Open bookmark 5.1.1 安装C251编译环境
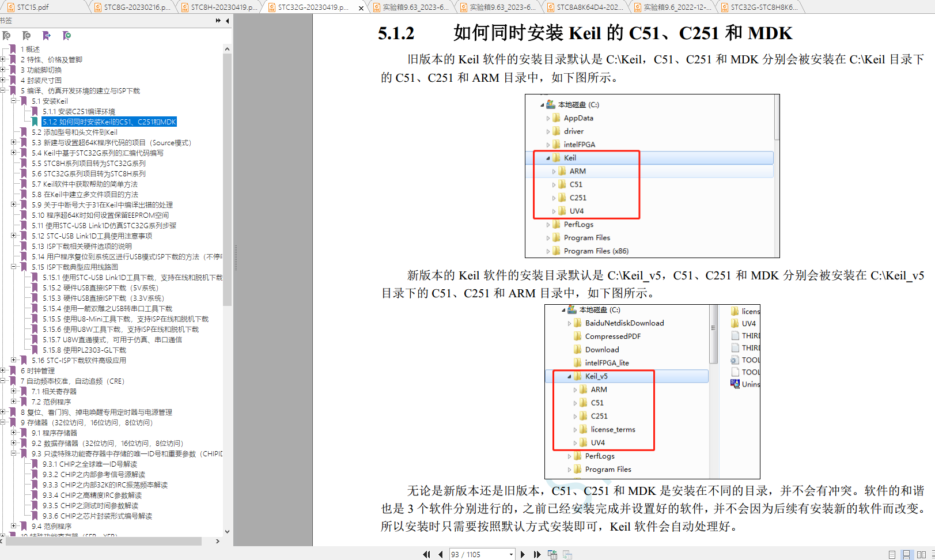The width and height of the screenshot is (935, 560). click(x=79, y=112)
